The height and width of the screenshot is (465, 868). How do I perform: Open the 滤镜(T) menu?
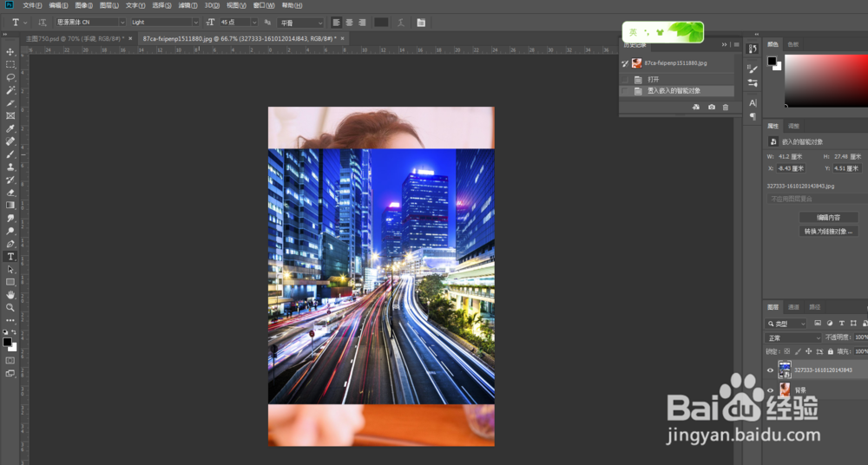click(x=187, y=5)
